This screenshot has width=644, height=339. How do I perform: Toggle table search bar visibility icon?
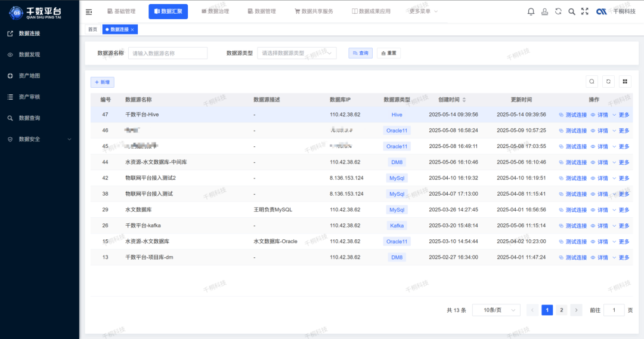click(592, 81)
